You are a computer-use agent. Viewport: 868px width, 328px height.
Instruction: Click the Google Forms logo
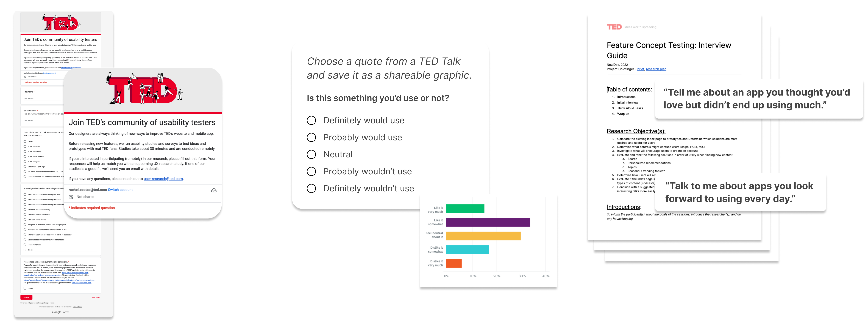pyautogui.click(x=61, y=312)
